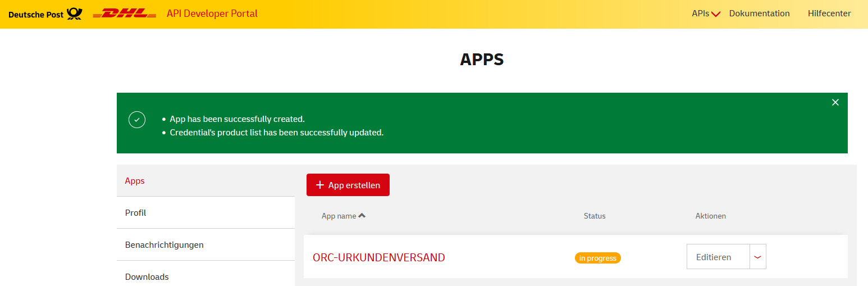Open the API Developer Portal home link
Screen dimensions: 868x286
point(212,13)
